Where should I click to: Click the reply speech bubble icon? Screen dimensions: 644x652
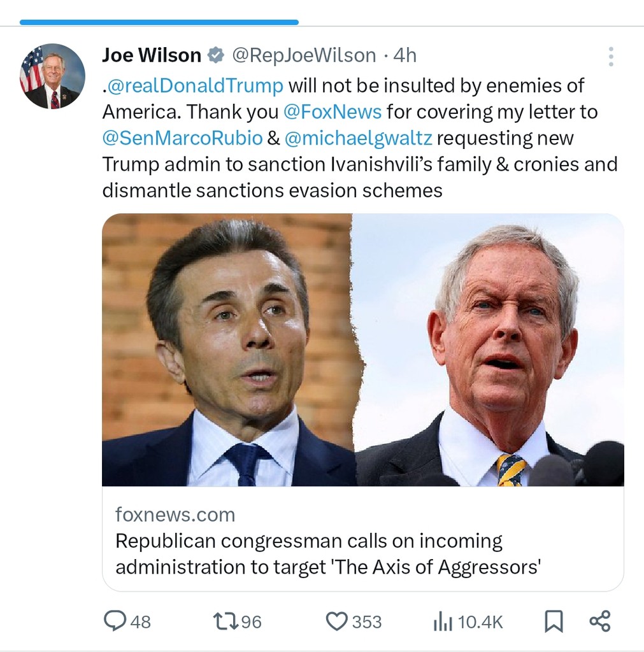coord(115,621)
